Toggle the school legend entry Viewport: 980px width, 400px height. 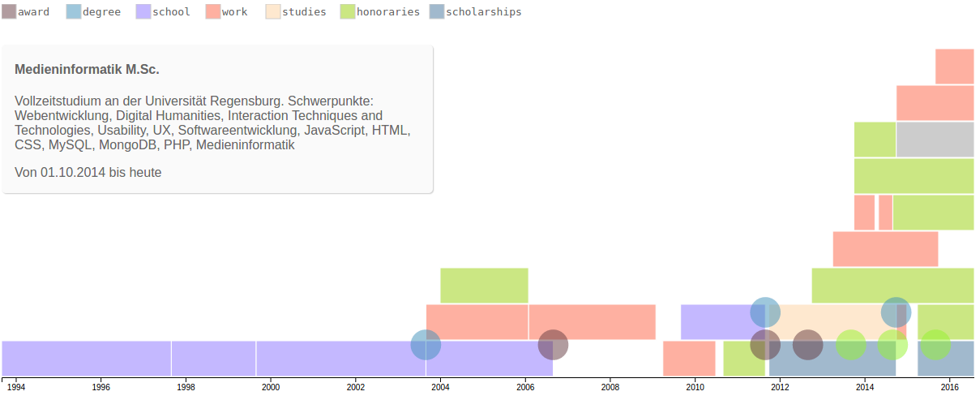coord(163,11)
